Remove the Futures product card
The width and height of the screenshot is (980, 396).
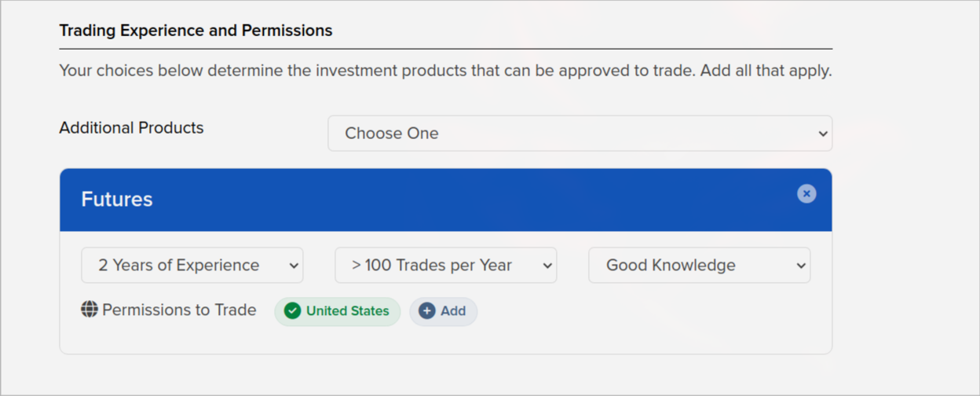tap(806, 193)
